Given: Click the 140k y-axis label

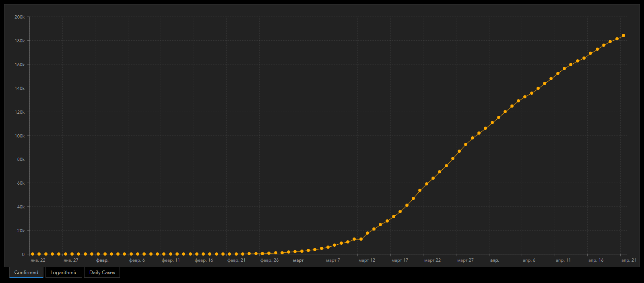Looking at the screenshot, I should pyautogui.click(x=20, y=88).
